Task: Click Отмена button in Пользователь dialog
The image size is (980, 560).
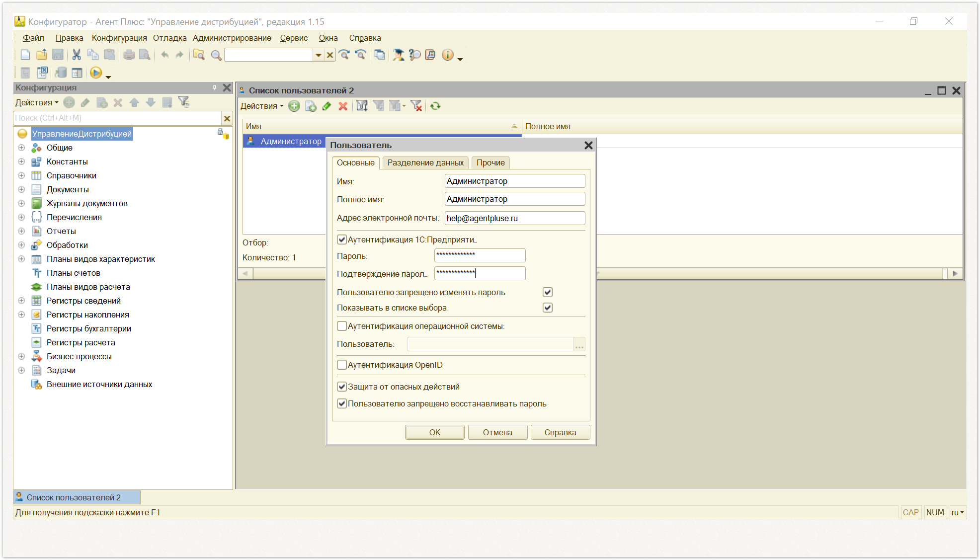Action: point(497,432)
